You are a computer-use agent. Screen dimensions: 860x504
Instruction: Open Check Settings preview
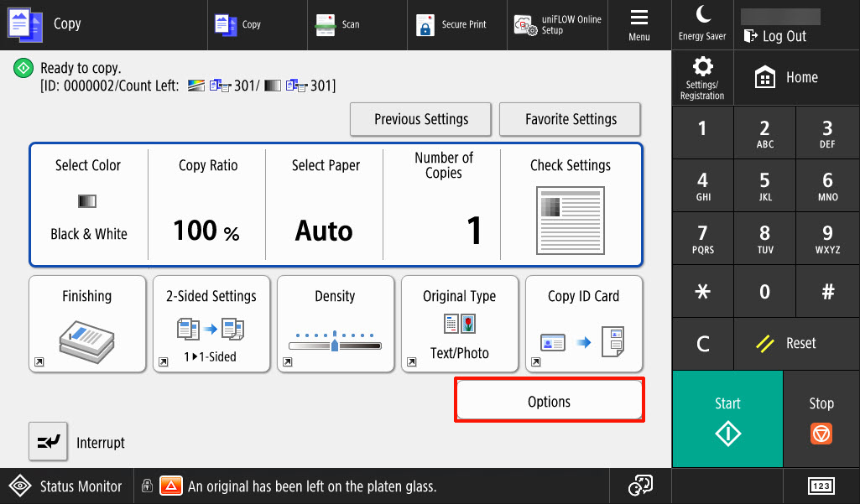571,204
